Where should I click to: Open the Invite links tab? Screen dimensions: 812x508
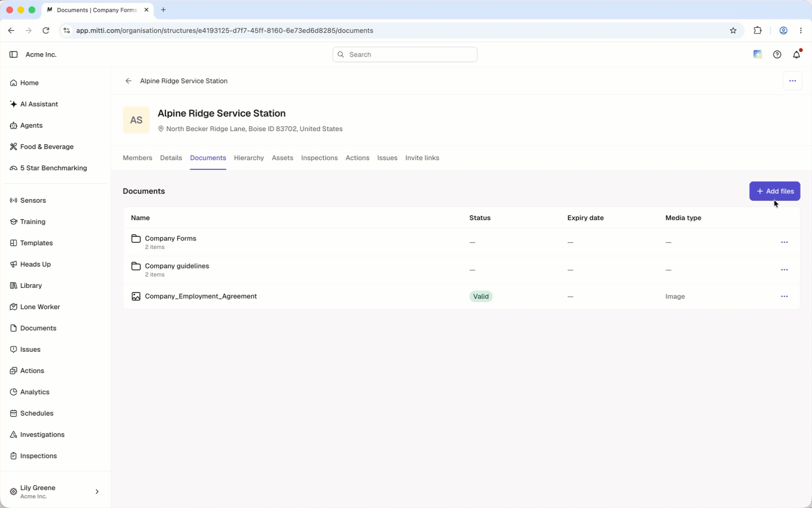pos(422,158)
